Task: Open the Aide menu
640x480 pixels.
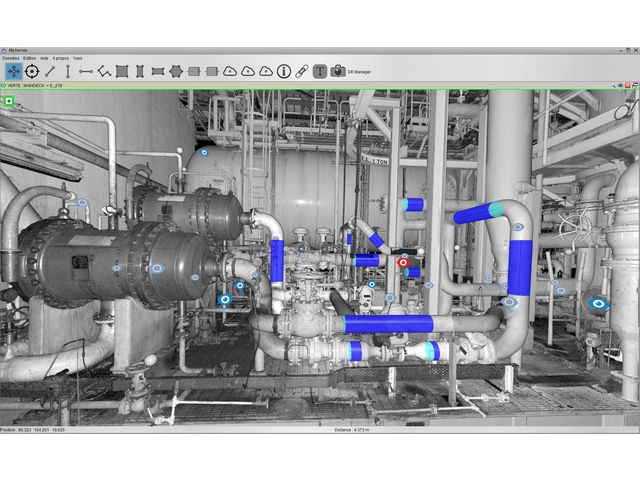Action: tap(45, 58)
